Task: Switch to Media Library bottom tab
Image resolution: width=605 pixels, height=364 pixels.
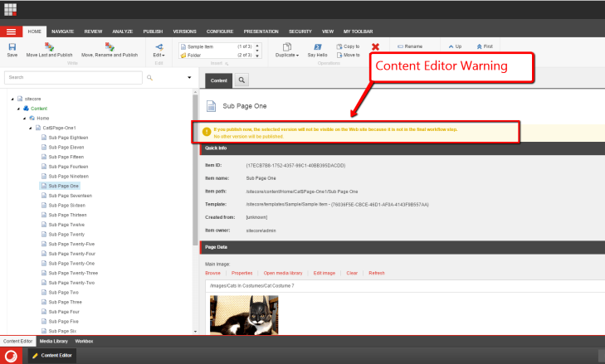Action: point(54,342)
